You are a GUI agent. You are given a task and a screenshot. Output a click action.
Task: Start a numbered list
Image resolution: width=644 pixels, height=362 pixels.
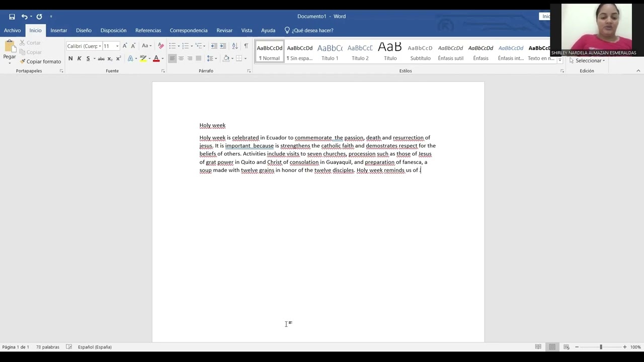[185, 46]
